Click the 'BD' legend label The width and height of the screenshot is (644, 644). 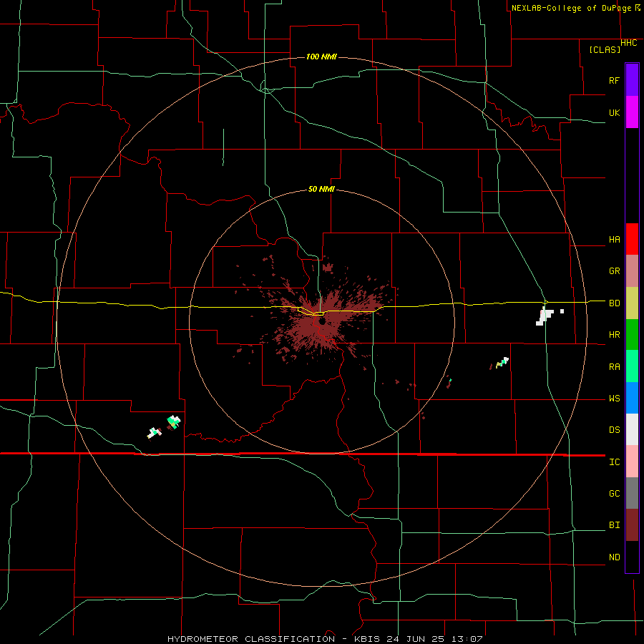click(x=614, y=303)
